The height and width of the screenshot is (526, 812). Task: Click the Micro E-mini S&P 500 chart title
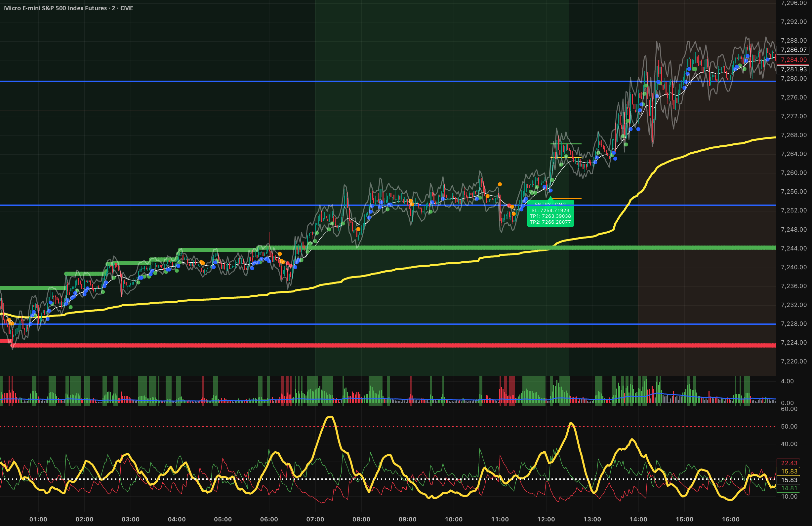68,8
